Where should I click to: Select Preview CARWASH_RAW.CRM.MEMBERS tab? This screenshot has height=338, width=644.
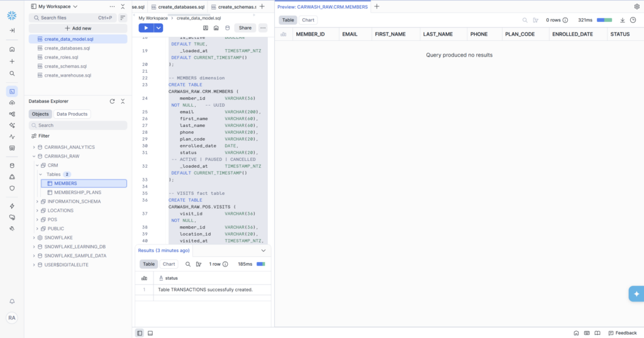pyautogui.click(x=323, y=6)
